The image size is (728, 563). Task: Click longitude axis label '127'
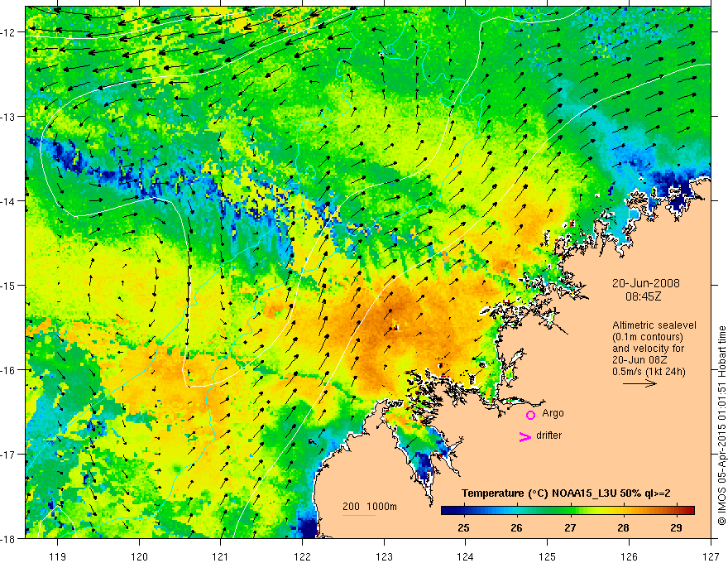(711, 556)
